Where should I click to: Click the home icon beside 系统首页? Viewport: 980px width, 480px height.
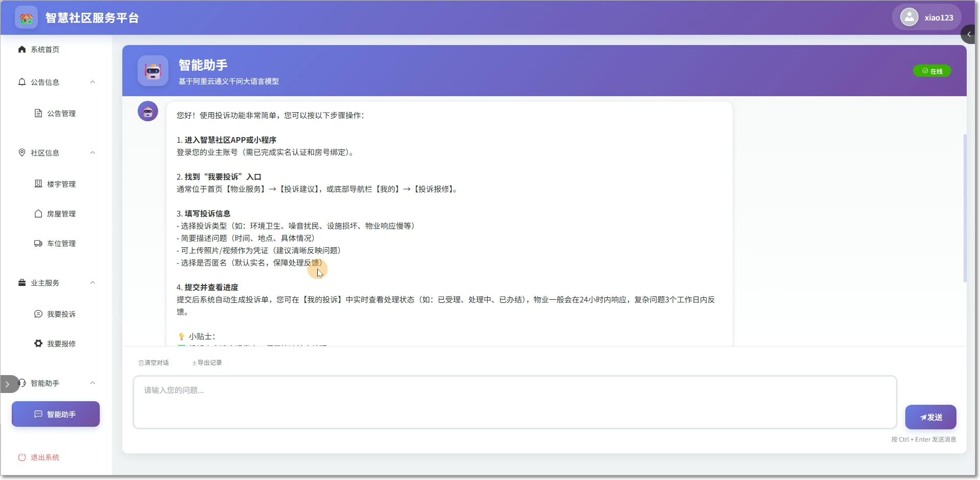click(22, 49)
